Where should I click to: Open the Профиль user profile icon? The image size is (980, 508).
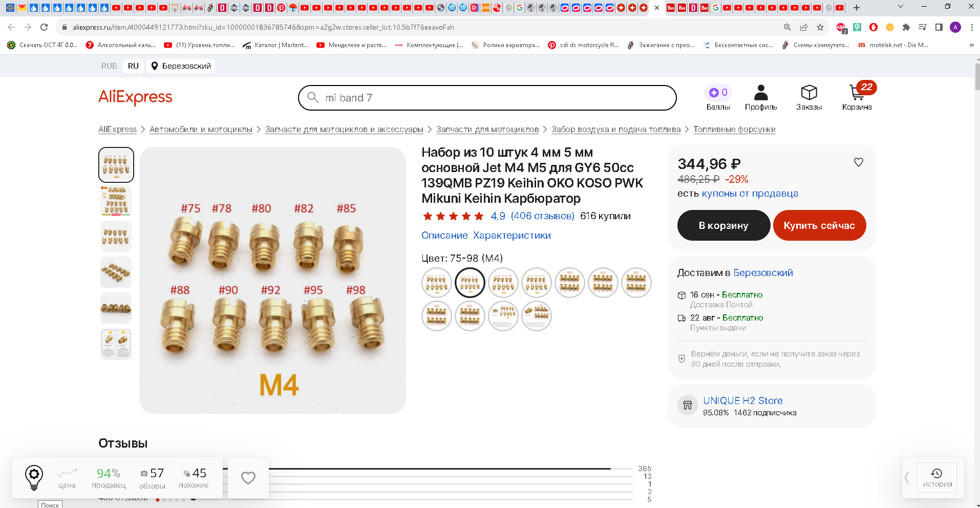[x=761, y=93]
